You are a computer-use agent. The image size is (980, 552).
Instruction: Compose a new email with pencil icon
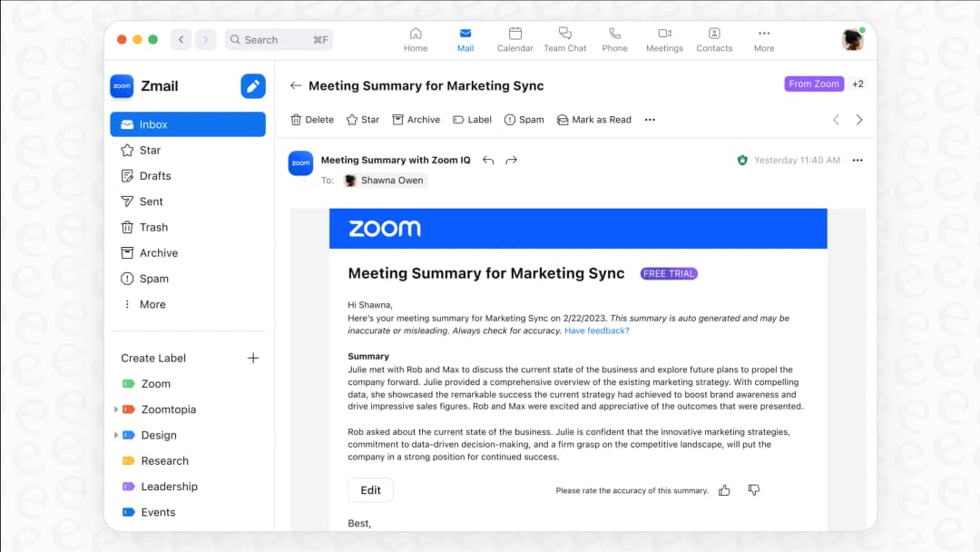(252, 86)
